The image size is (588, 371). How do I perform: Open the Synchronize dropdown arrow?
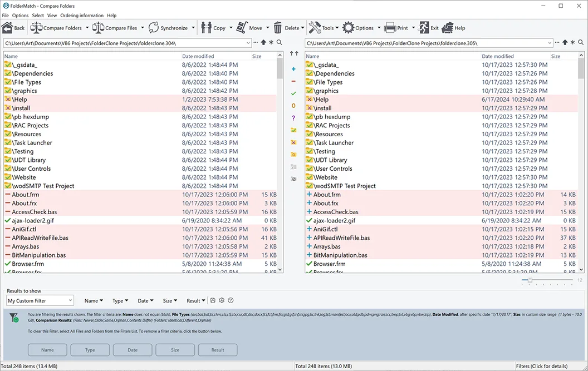click(193, 28)
